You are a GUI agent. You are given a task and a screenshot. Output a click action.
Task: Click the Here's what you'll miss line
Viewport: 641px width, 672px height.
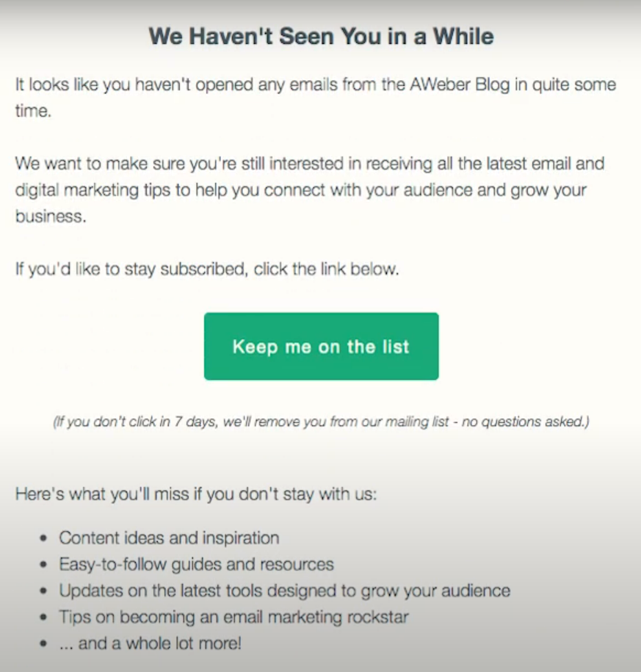pyautogui.click(x=196, y=494)
